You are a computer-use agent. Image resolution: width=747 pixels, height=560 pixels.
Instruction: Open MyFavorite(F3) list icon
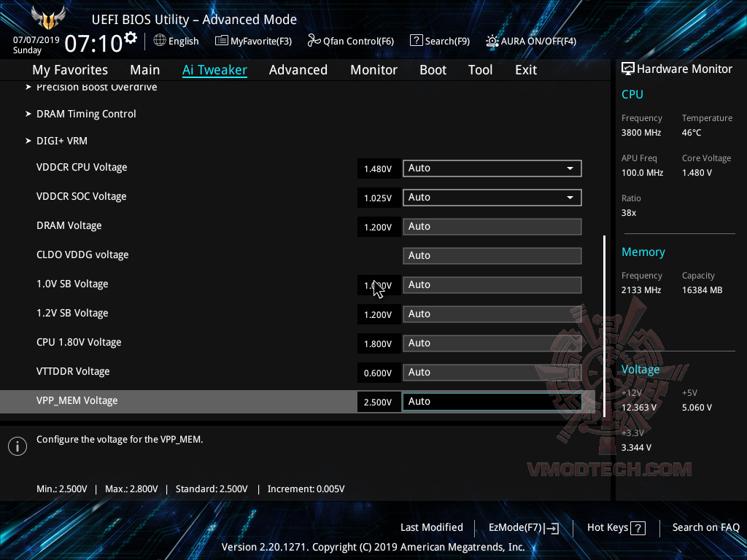tap(222, 41)
